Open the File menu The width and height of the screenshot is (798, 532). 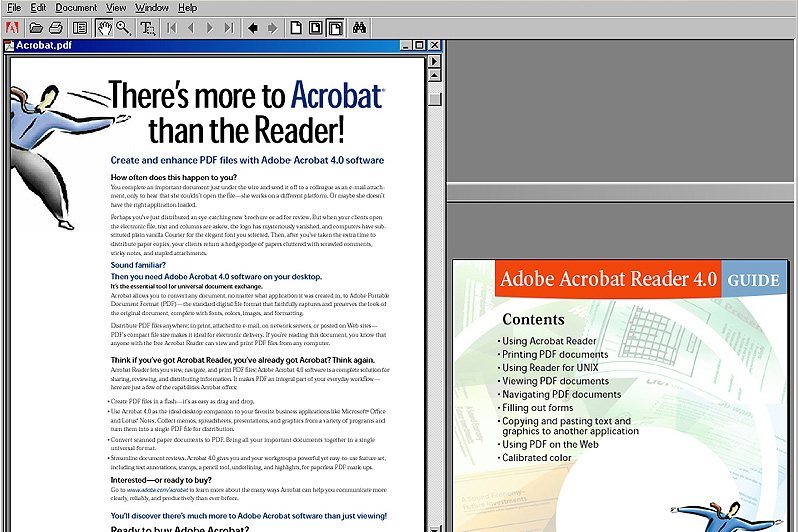(x=14, y=8)
